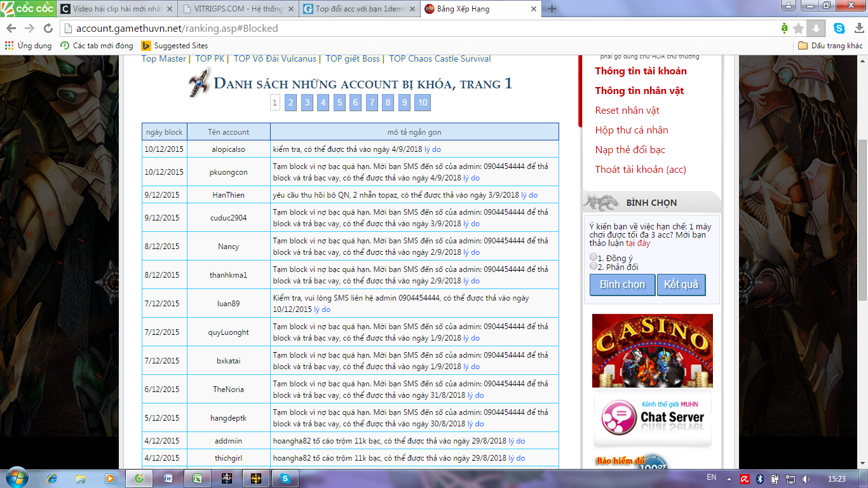The height and width of the screenshot is (488, 868).
Task: Open TOP Chaos Castle Survival link
Action: click(x=440, y=58)
